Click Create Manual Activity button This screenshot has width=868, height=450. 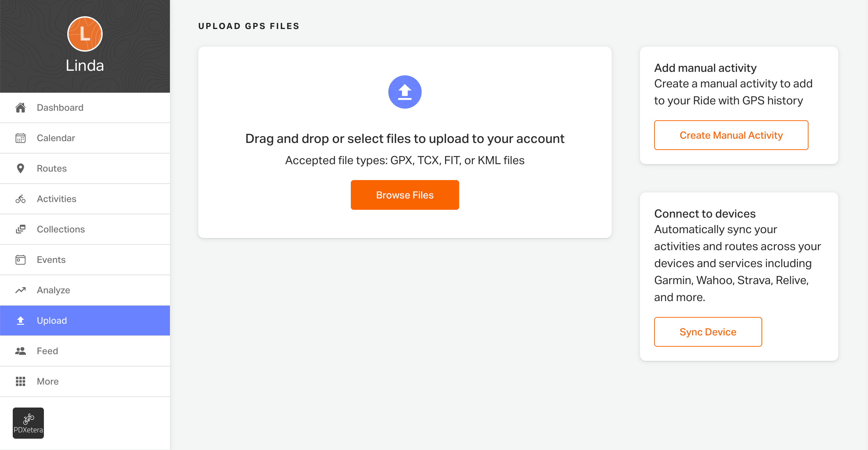(731, 135)
